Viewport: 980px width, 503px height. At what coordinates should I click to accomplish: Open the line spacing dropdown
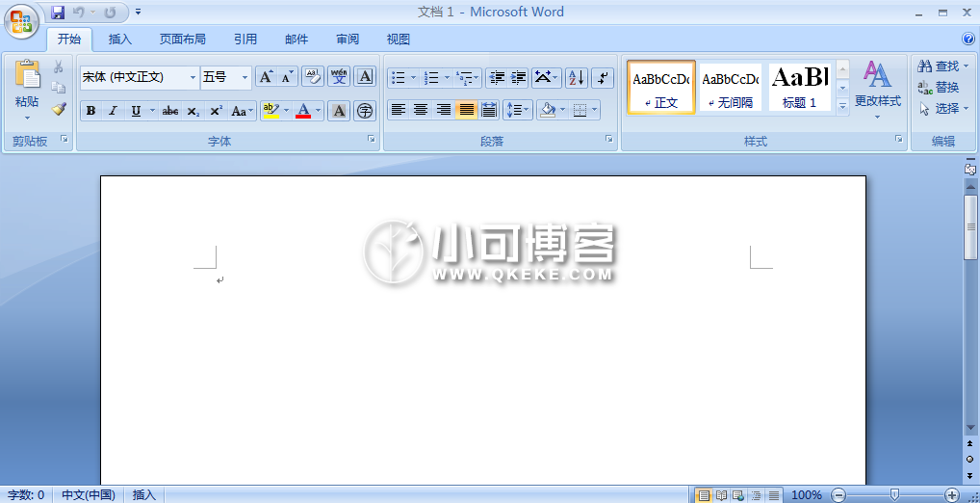518,110
